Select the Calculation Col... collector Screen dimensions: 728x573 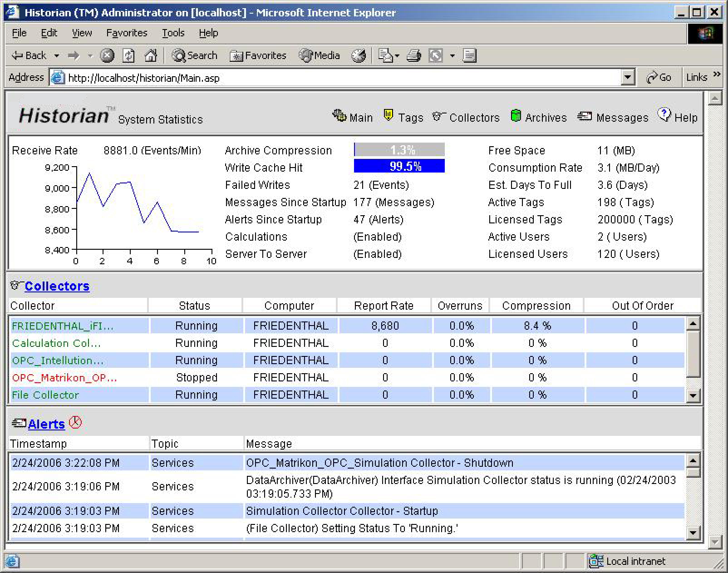56,343
